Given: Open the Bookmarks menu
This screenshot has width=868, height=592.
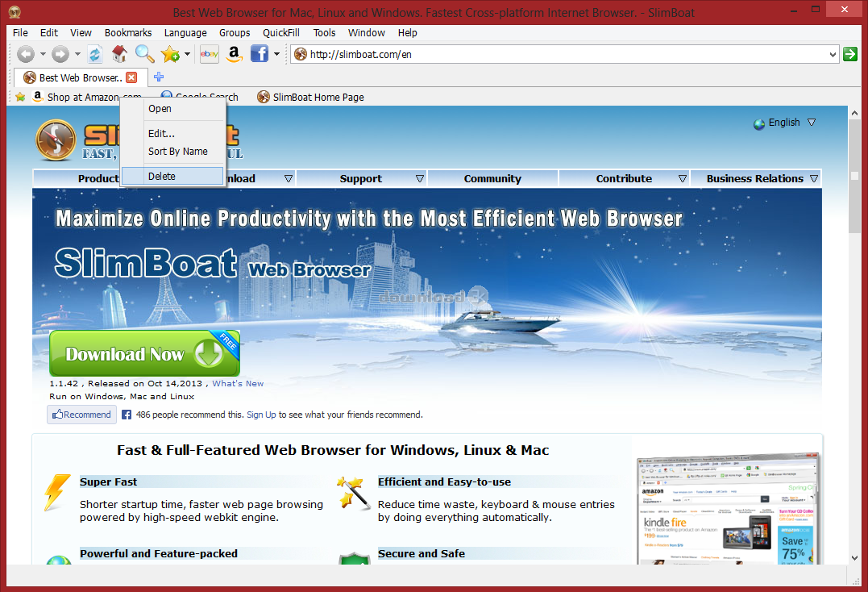Looking at the screenshot, I should 128,33.
